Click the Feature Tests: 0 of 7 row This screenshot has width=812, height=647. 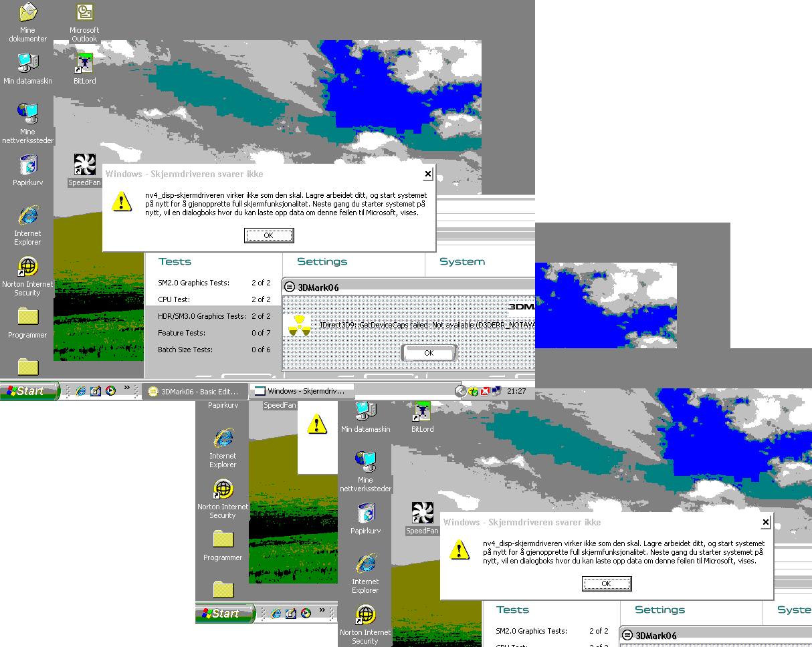point(214,333)
